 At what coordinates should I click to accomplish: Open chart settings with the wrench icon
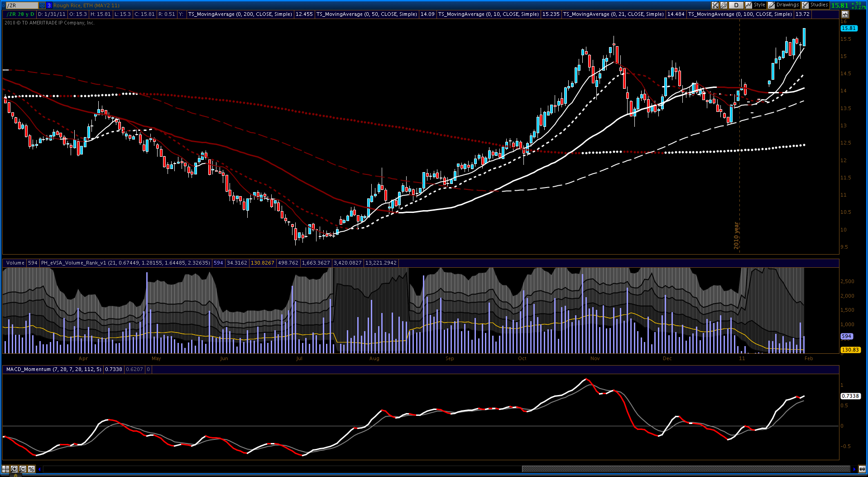(x=724, y=5)
